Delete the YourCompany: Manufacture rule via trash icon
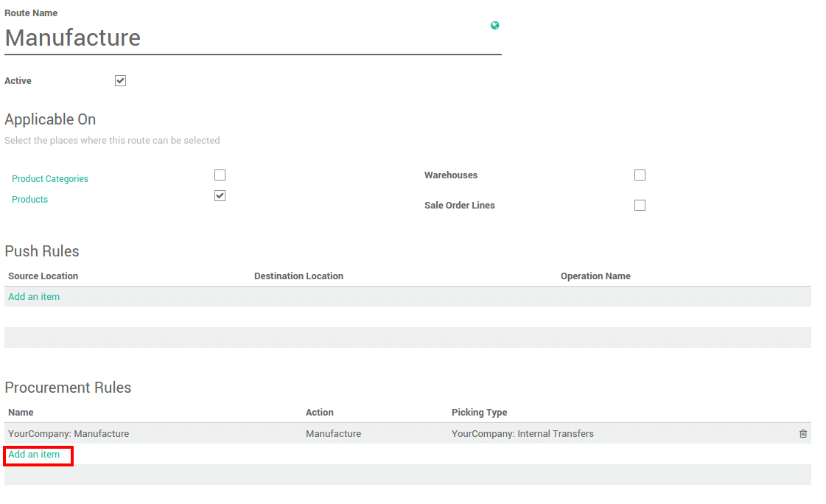Viewport: 826px width, 504px height. point(802,434)
